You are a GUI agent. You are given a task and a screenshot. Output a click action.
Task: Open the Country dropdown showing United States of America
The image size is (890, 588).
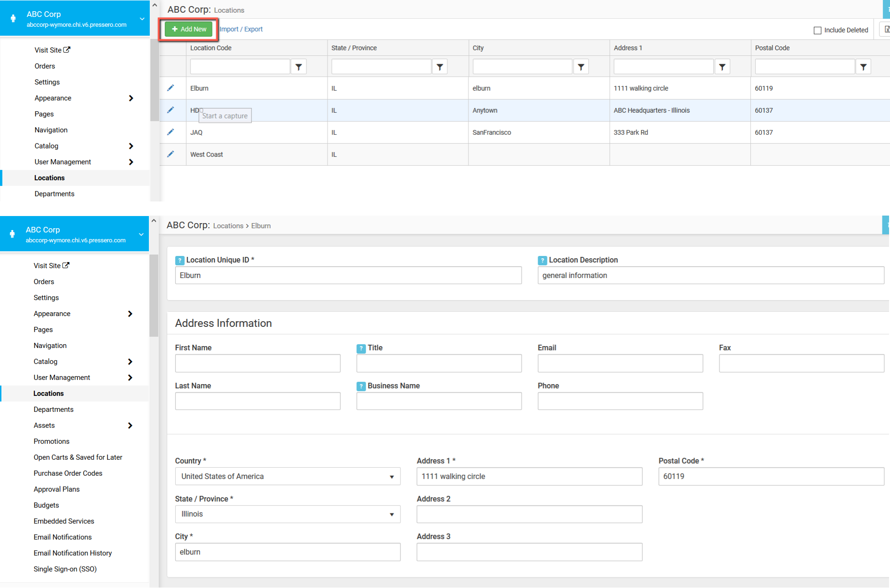[x=288, y=476]
